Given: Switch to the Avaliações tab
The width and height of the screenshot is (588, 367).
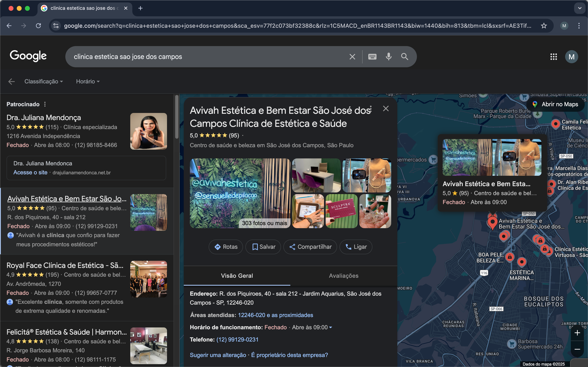Looking at the screenshot, I should (x=344, y=276).
